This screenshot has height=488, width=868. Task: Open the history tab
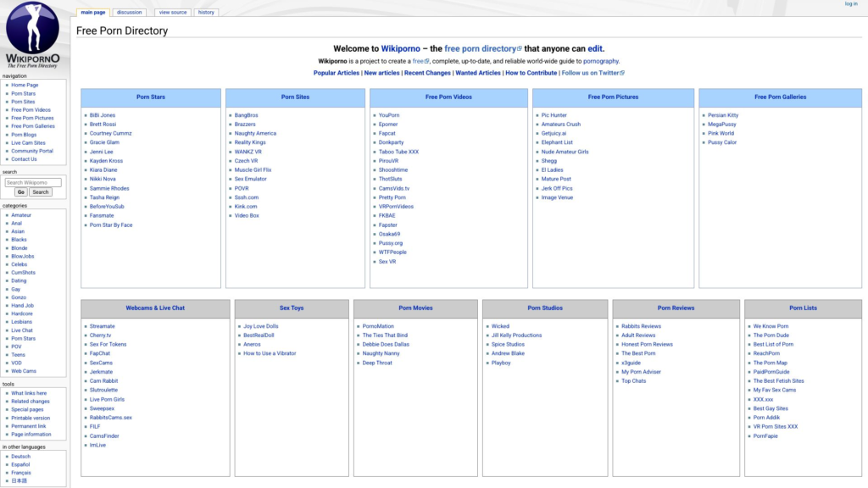[x=206, y=12]
